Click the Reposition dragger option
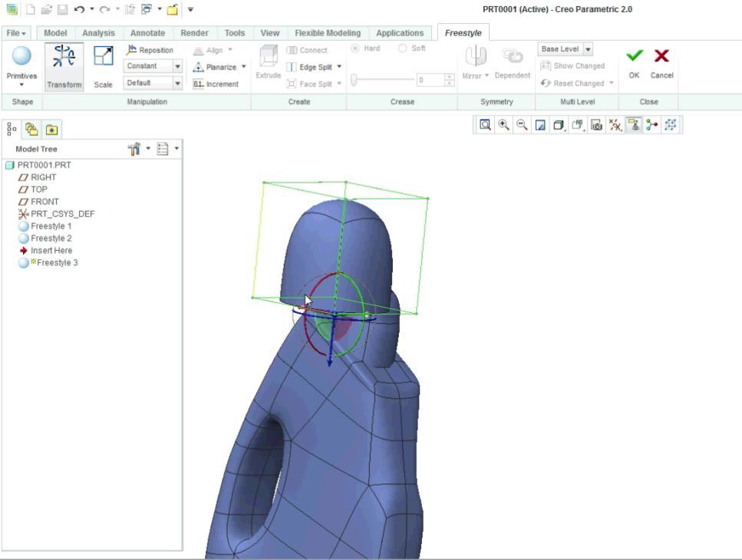Screen dimensions: 742x560 (150, 50)
